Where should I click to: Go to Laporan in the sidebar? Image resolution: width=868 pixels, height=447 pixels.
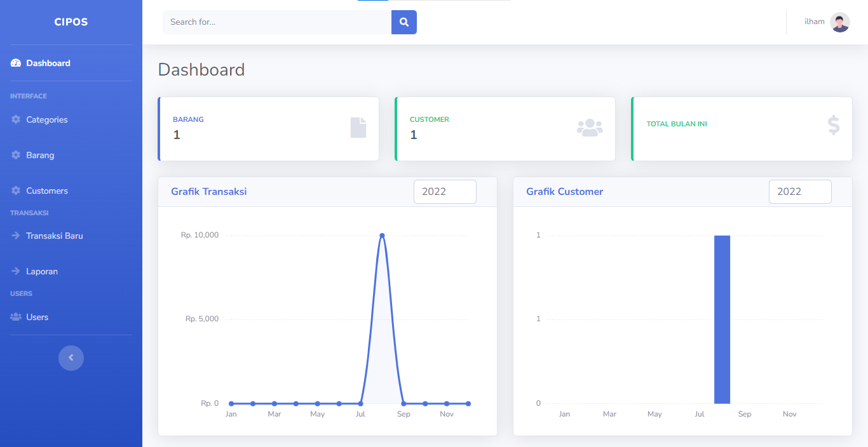pos(42,272)
